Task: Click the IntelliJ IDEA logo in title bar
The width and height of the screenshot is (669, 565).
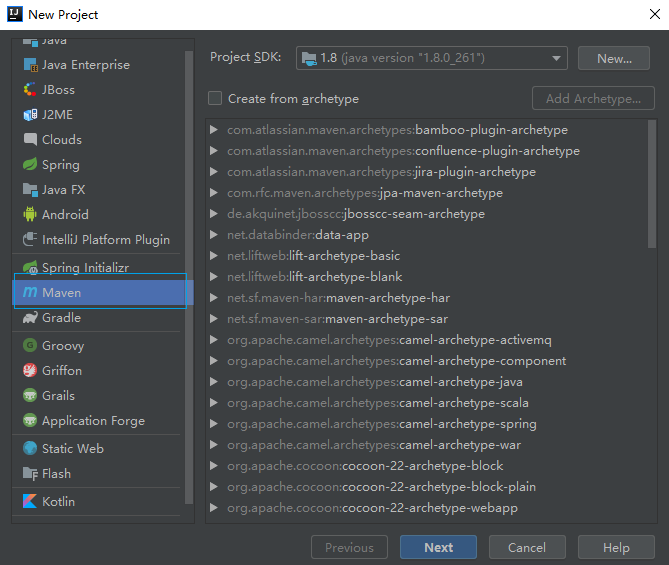Action: coord(15,14)
